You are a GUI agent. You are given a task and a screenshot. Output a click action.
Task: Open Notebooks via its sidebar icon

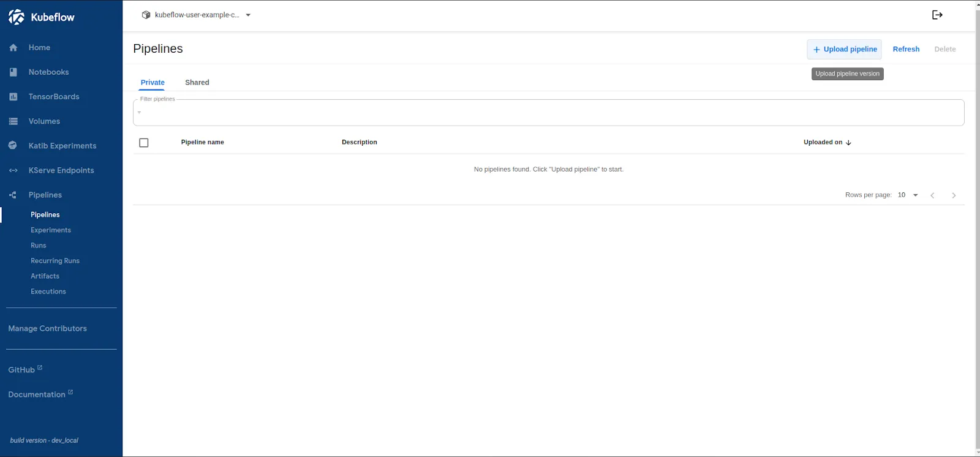coord(13,72)
